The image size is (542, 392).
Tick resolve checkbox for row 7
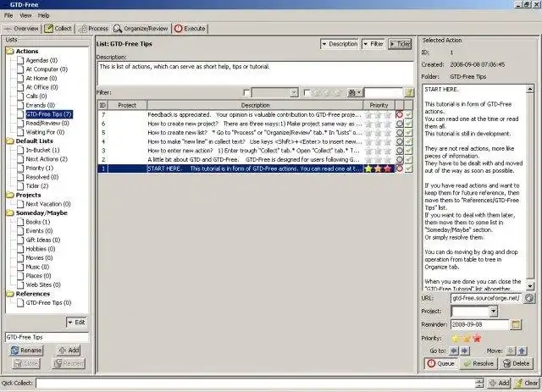pyautogui.click(x=408, y=114)
